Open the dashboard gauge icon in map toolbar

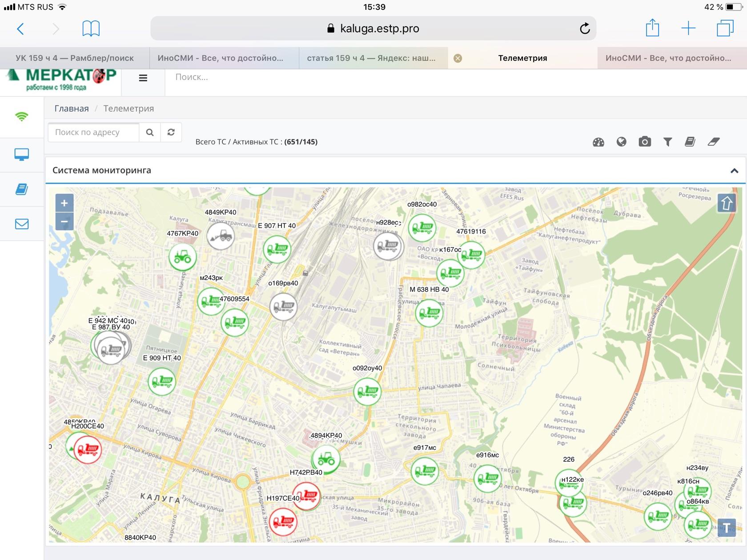[x=598, y=142]
